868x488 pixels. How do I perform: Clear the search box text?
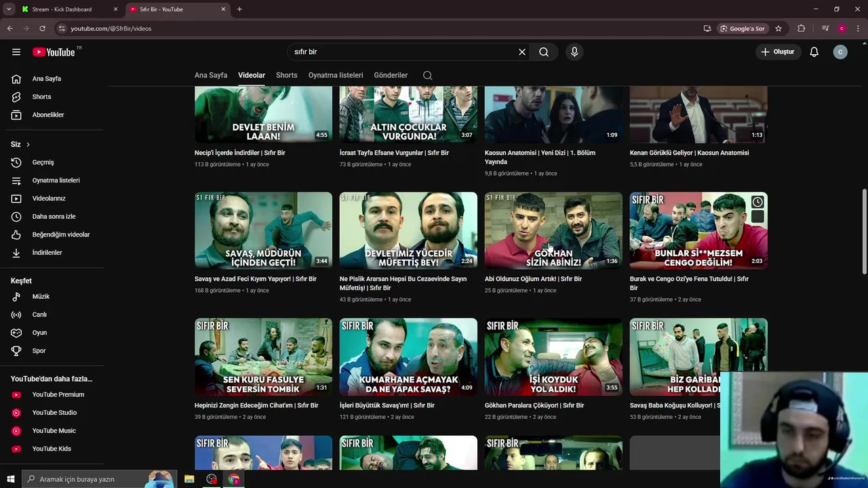pyautogui.click(x=522, y=52)
